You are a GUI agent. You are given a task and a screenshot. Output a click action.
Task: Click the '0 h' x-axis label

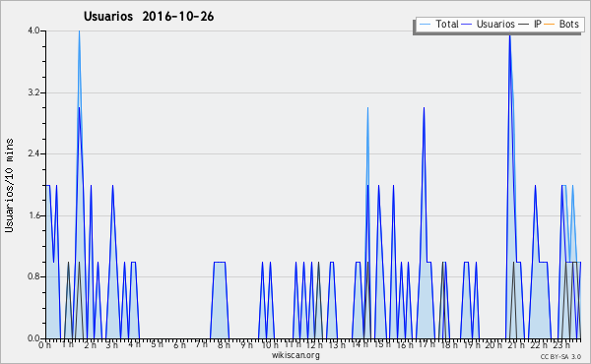pyautogui.click(x=45, y=344)
